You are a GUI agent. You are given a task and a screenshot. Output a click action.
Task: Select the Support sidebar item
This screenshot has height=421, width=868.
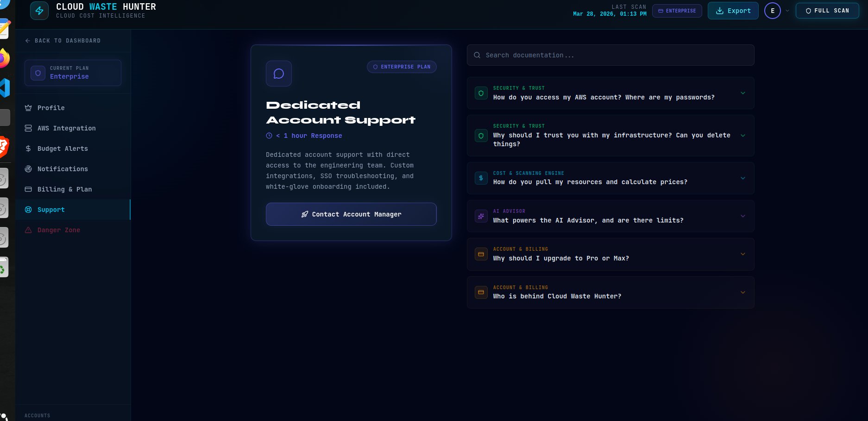point(73,210)
